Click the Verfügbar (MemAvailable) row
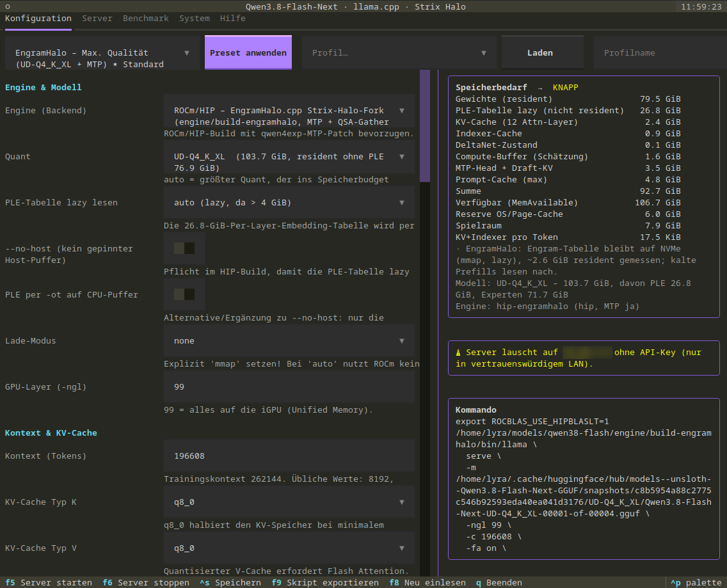This screenshot has height=588, width=727. click(x=568, y=203)
